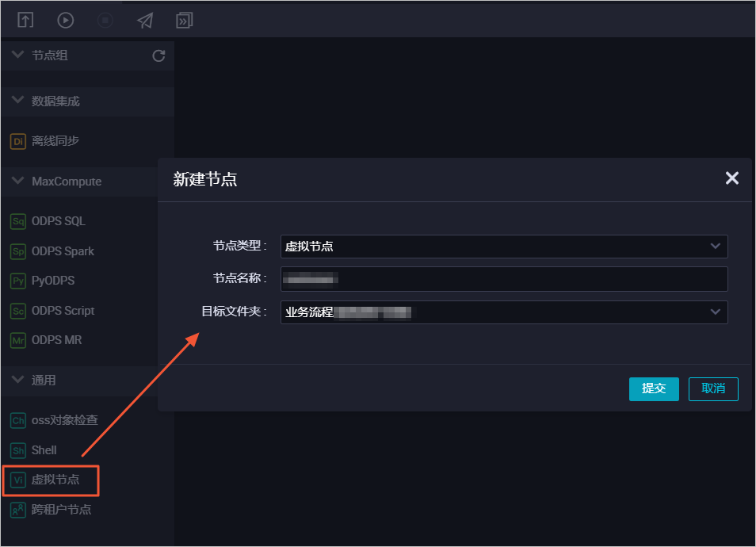Click the 取消 button
The width and height of the screenshot is (756, 547).
pos(713,388)
